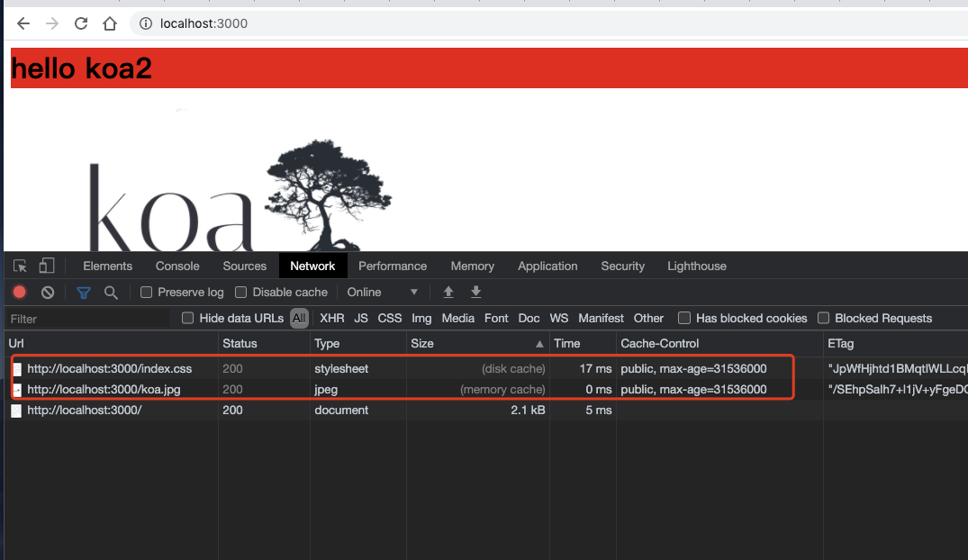
Task: Select the Network tab
Action: pos(313,266)
